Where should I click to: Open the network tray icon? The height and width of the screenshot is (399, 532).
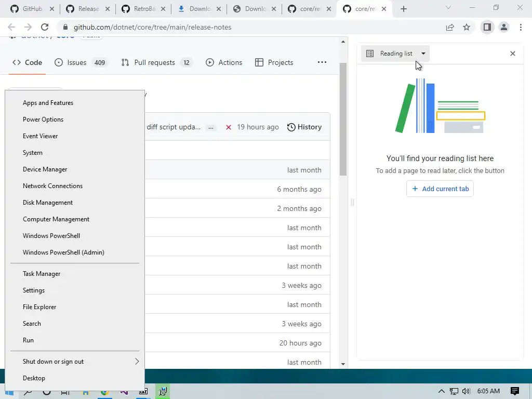[x=454, y=391]
